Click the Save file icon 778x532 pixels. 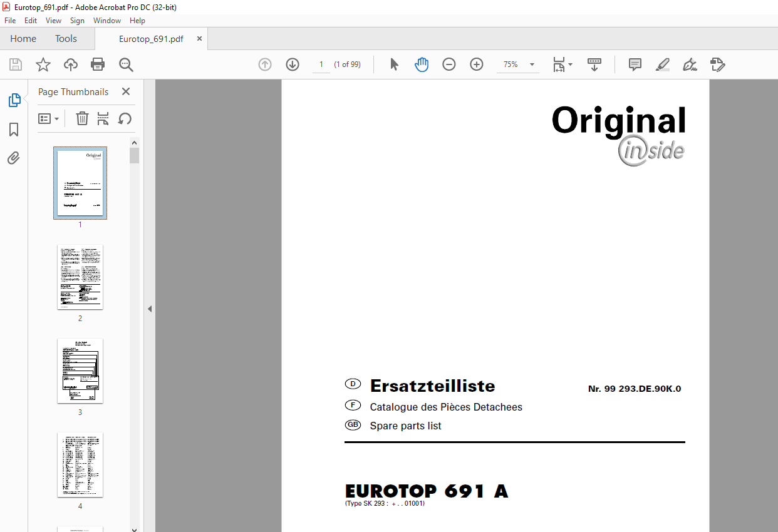[16, 64]
